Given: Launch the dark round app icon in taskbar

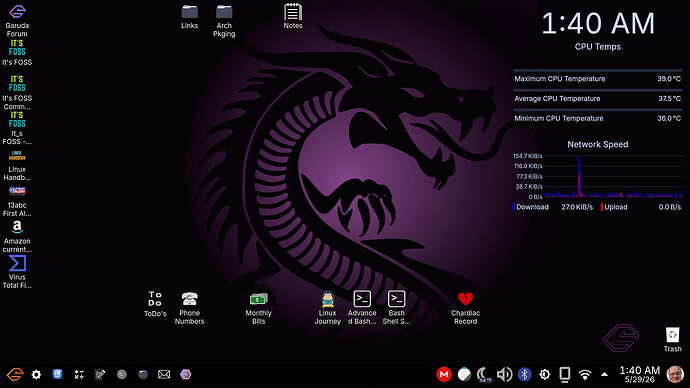Looking at the screenshot, I should tap(143, 374).
